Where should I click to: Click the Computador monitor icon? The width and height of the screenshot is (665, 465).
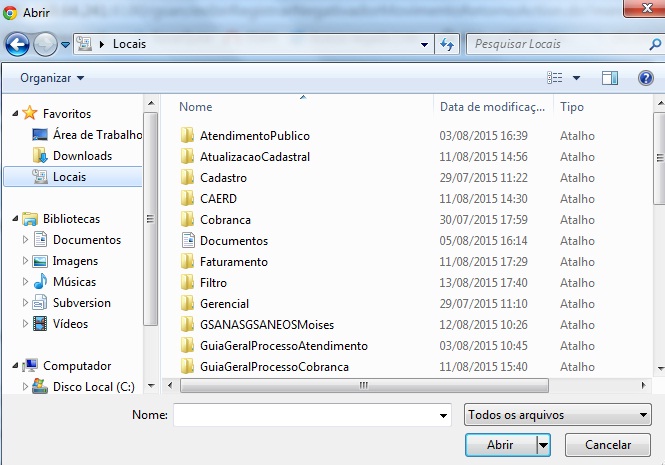click(30, 365)
